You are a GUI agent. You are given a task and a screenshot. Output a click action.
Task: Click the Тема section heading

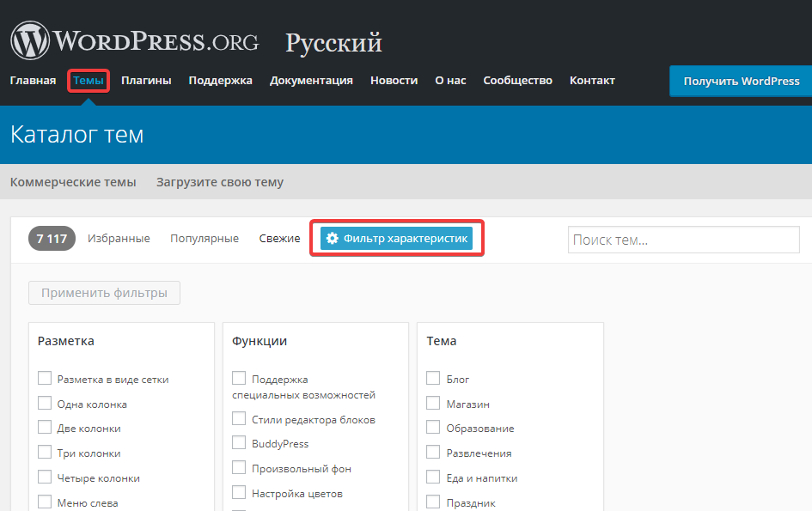441,341
